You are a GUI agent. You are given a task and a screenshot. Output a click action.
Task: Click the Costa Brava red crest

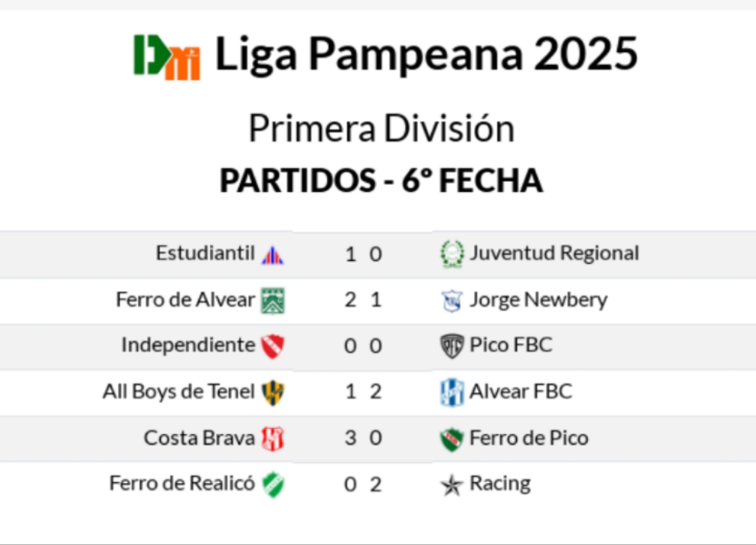(273, 439)
